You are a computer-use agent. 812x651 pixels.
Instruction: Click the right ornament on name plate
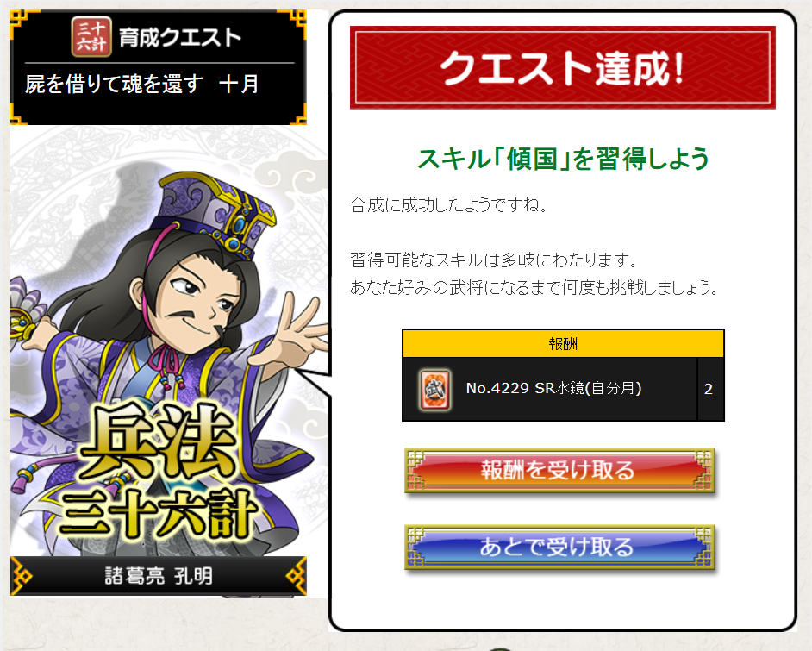click(x=296, y=576)
